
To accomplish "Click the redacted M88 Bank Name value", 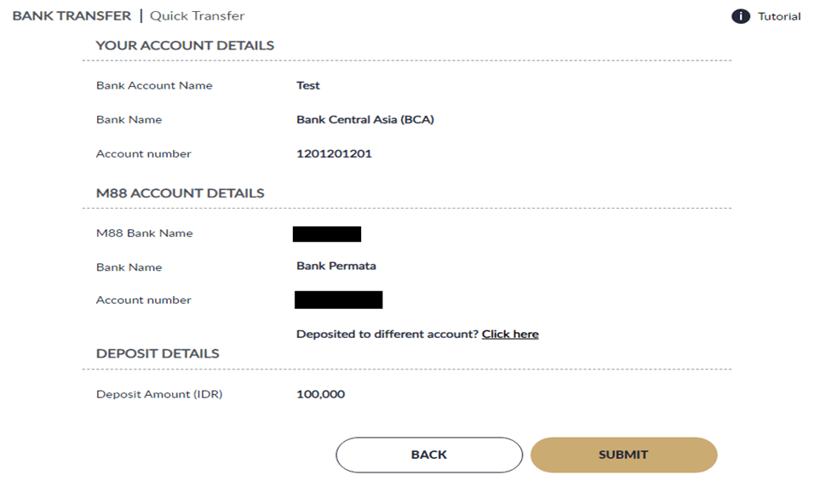I will [x=327, y=234].
